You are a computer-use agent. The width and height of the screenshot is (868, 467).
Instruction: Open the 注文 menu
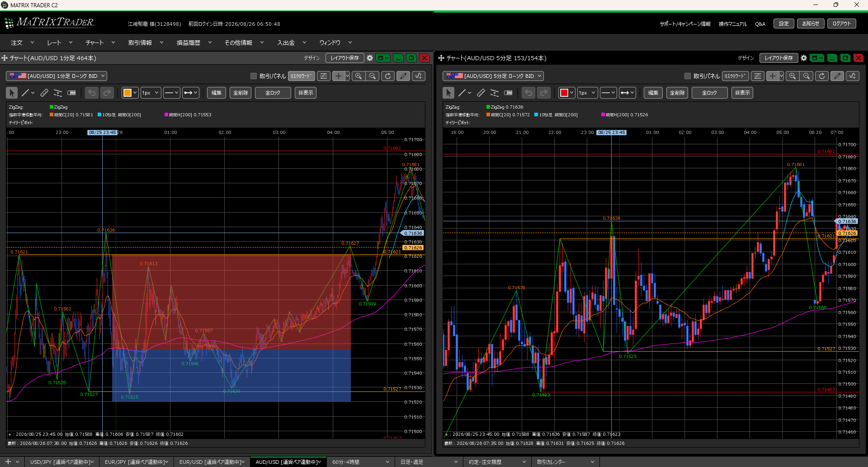point(22,43)
